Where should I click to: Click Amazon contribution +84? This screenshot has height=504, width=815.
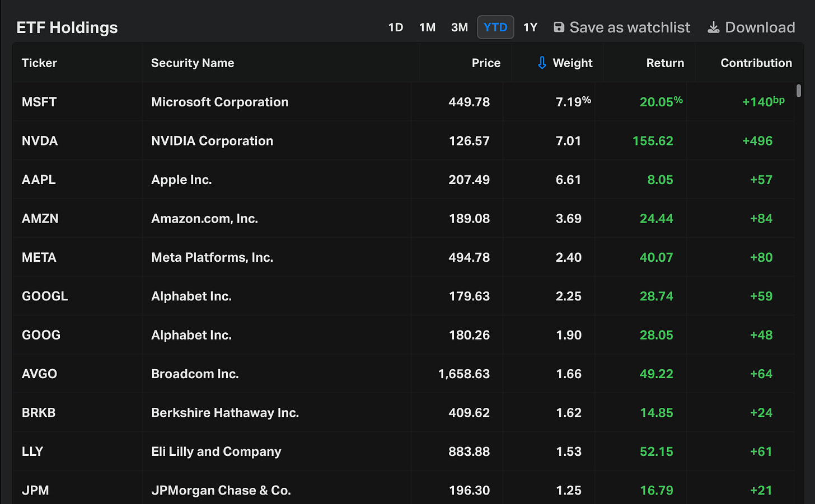click(761, 219)
